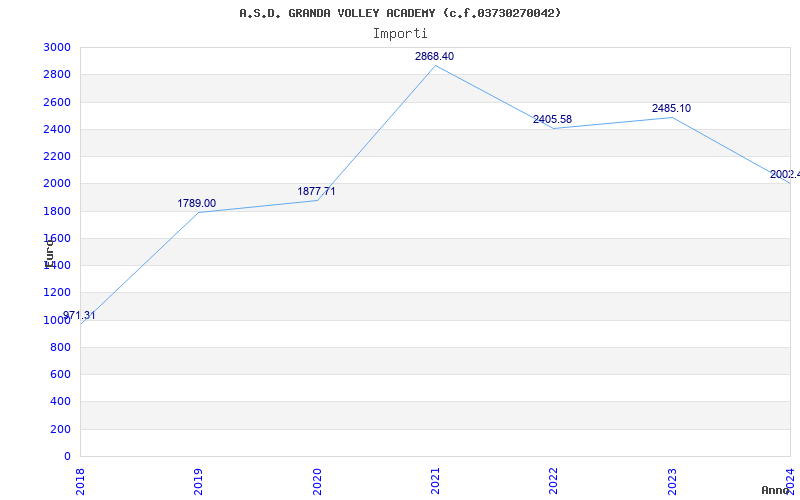Select the 1200 y-axis tick label

(x=57, y=292)
